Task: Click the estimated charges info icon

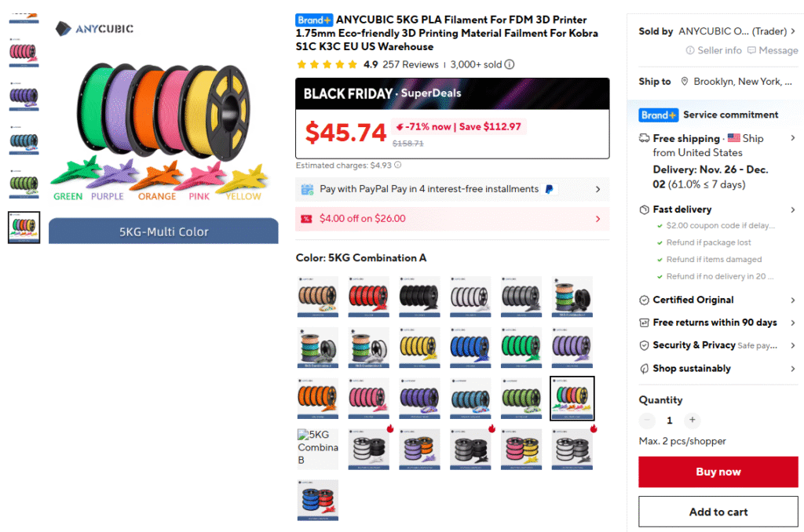Action: (398, 165)
